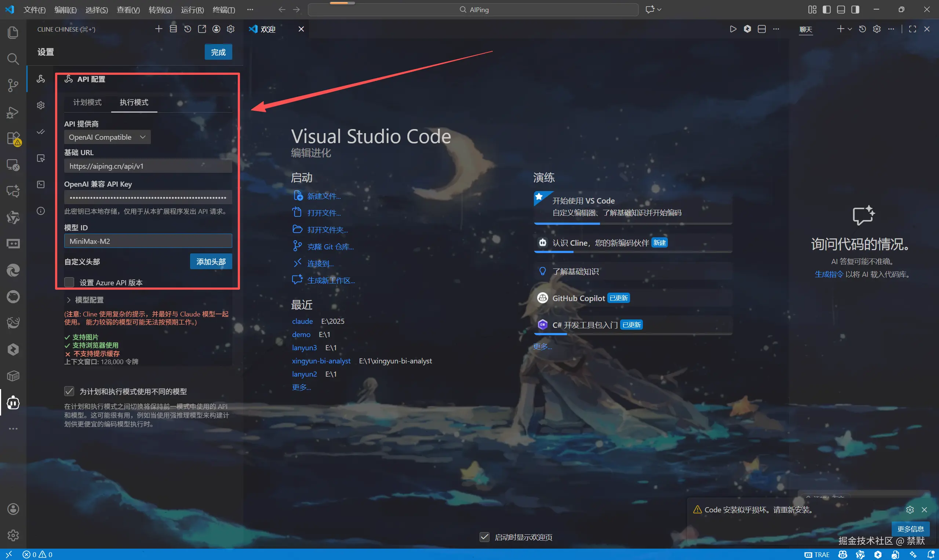Screen dimensions: 939x560
Task: Open the Explorer view in activity bar
Action: [13, 32]
